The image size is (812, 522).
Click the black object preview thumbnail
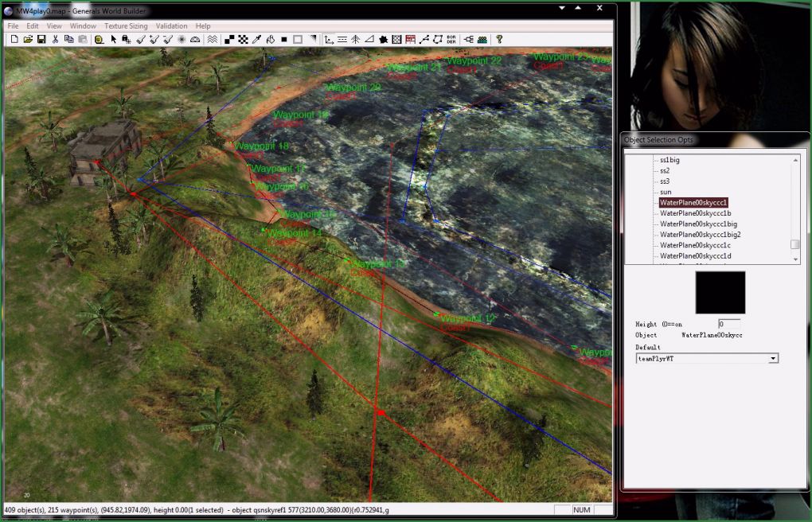click(720, 292)
